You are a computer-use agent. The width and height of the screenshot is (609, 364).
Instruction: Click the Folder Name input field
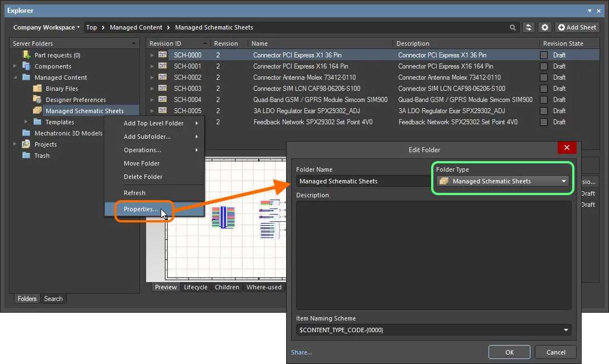tap(362, 181)
